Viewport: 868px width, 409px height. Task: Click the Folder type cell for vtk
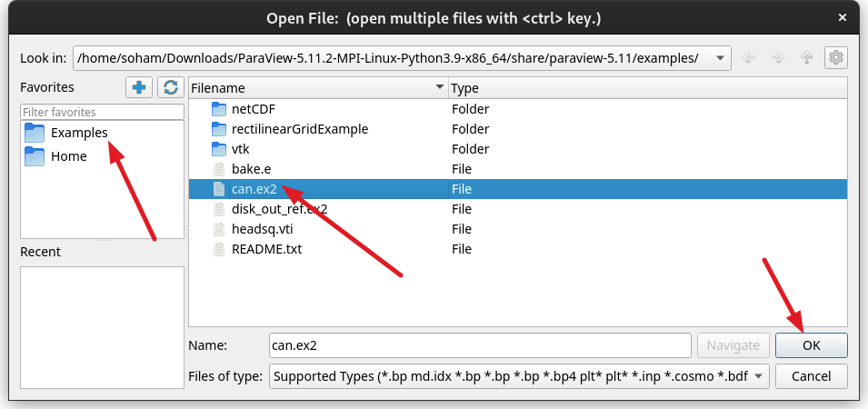coord(470,149)
